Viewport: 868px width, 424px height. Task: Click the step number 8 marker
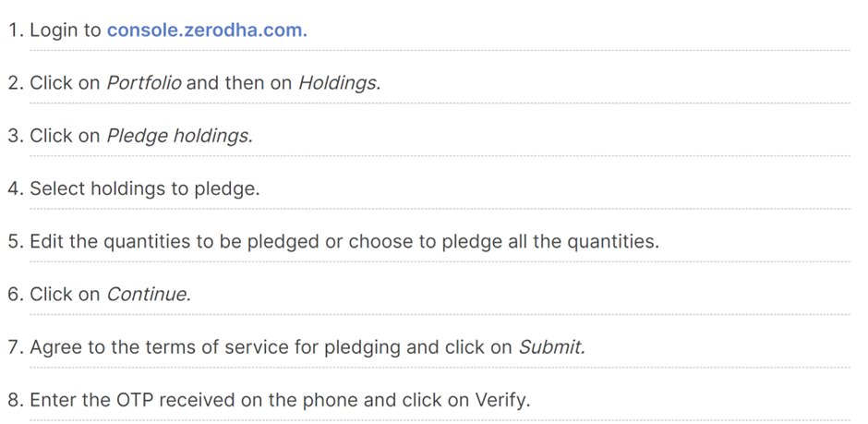[15, 400]
